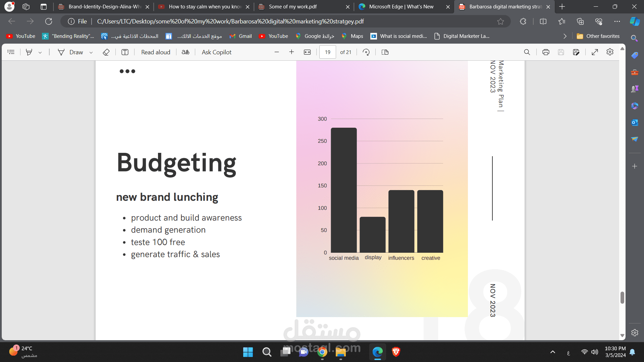
Task: Select the Erase tool in PDF toolbar
Action: [106, 52]
